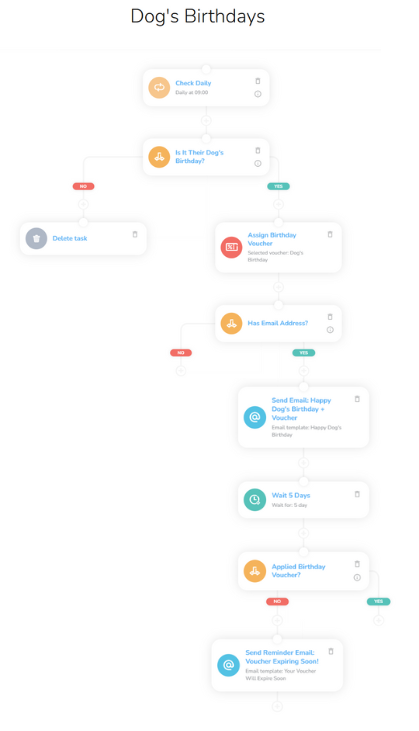Open info icon on Applied Birthday Voucher node
Screen dimensions: 419x731
click(357, 578)
